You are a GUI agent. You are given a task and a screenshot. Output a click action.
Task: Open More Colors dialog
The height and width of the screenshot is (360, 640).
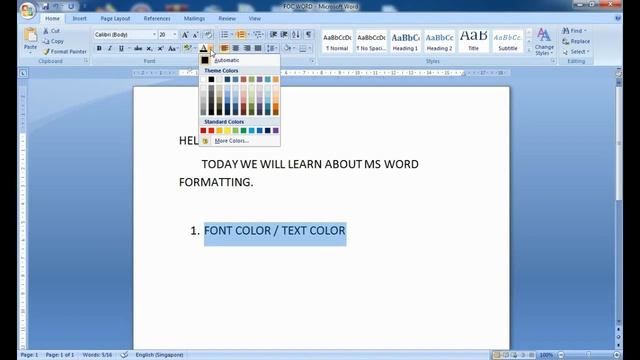tap(239, 141)
